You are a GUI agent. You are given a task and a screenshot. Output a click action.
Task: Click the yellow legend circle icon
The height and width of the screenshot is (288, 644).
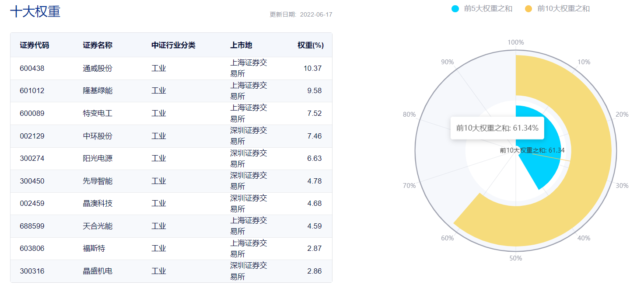point(528,9)
